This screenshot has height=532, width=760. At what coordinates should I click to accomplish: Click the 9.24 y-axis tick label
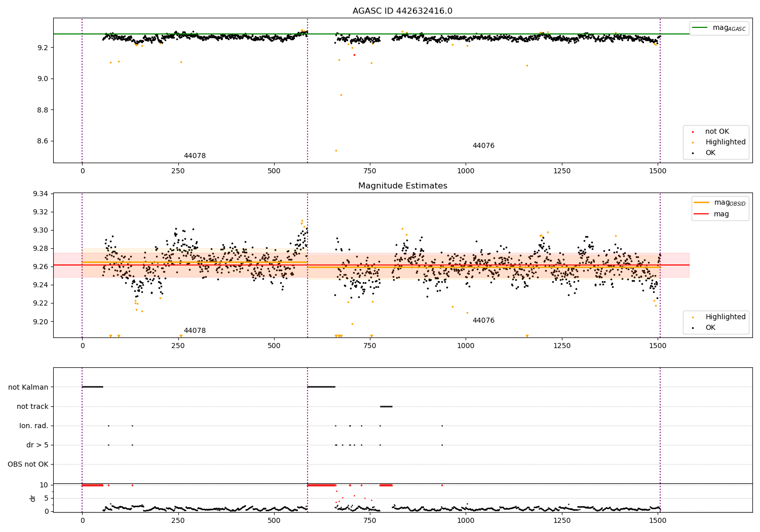(40, 285)
